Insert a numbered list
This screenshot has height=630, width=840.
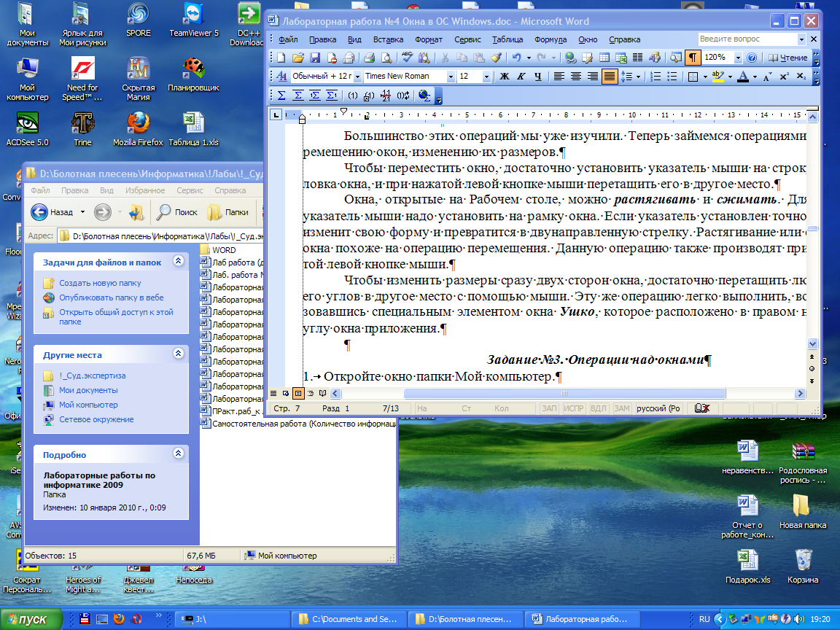656,77
